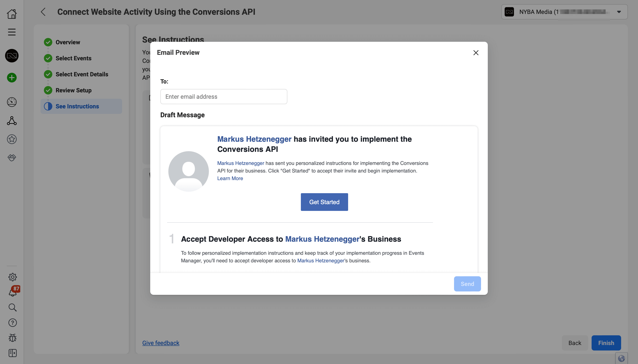Toggle the sidebar panel icon at bottom
The image size is (638, 364).
pos(12,353)
